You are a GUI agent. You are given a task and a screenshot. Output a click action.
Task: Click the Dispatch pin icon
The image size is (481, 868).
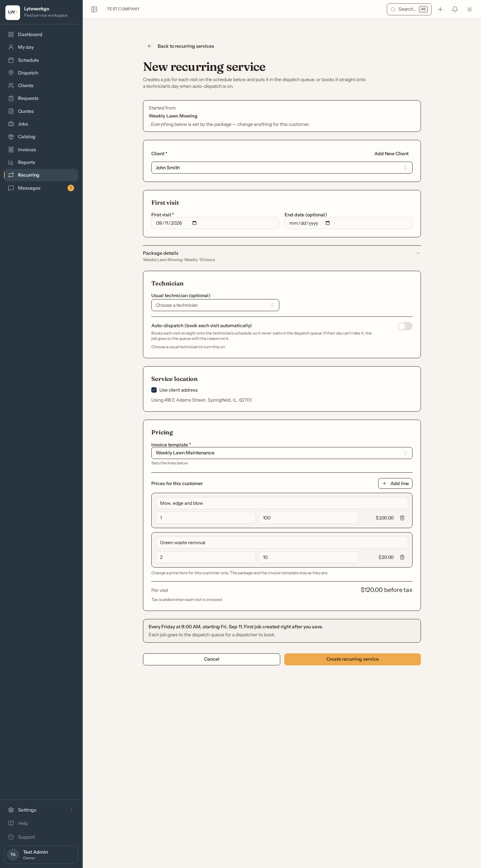point(11,73)
